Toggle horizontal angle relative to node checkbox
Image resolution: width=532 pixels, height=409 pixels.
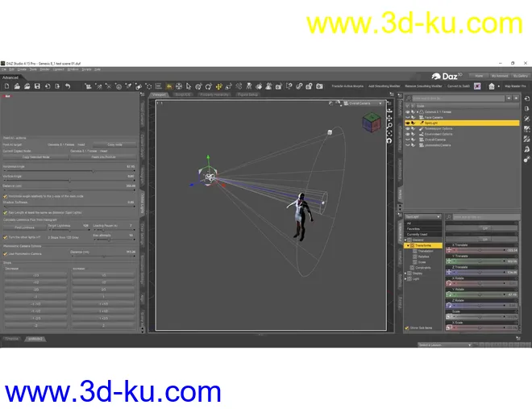pos(5,196)
